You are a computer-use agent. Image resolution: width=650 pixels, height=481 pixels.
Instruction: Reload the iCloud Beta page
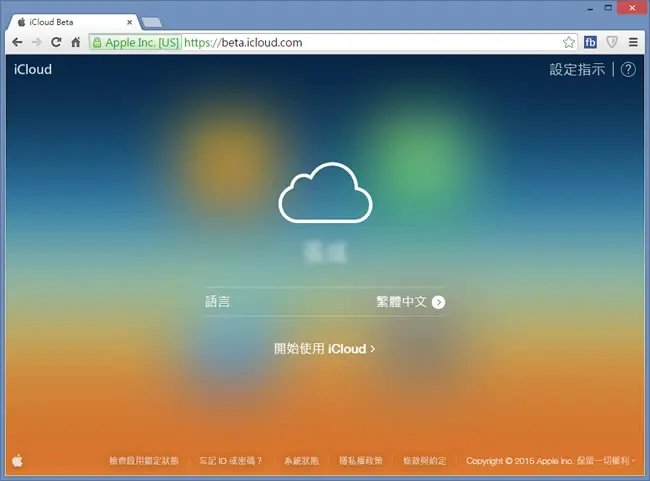coord(56,42)
